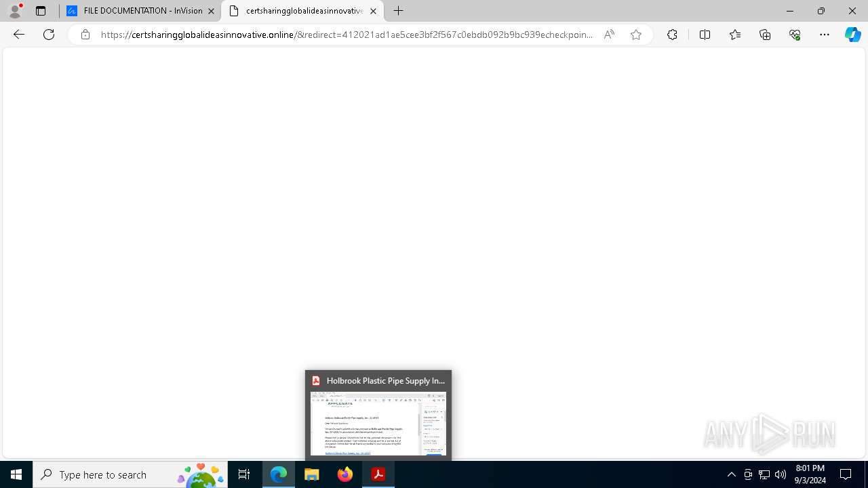Minimize the Edge window
The width and height of the screenshot is (868, 488).
789,11
